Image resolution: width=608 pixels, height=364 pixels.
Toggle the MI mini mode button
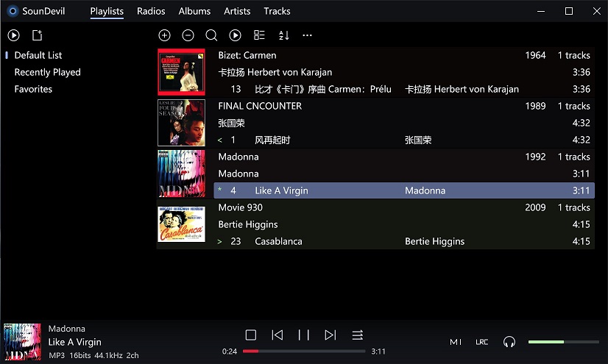pyautogui.click(x=456, y=342)
